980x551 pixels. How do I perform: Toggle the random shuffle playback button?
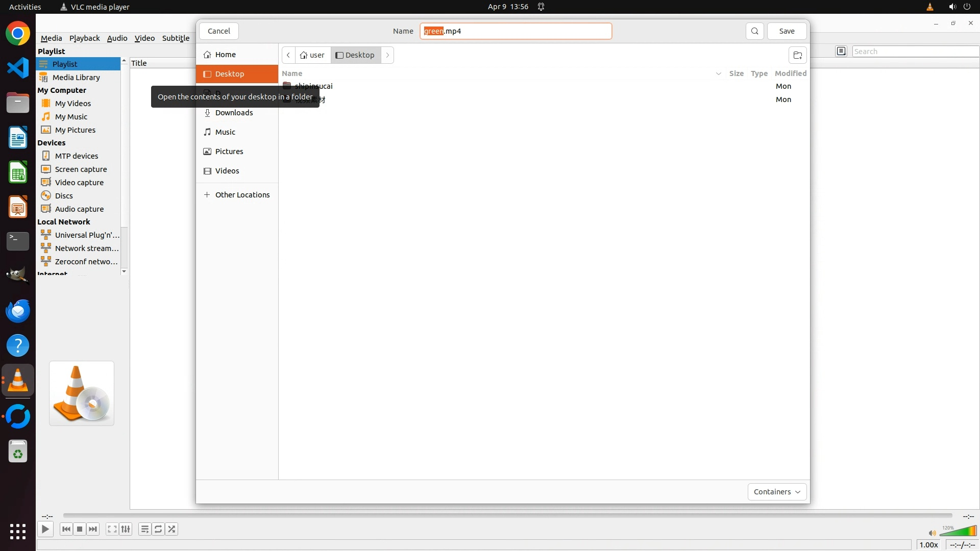point(172,529)
